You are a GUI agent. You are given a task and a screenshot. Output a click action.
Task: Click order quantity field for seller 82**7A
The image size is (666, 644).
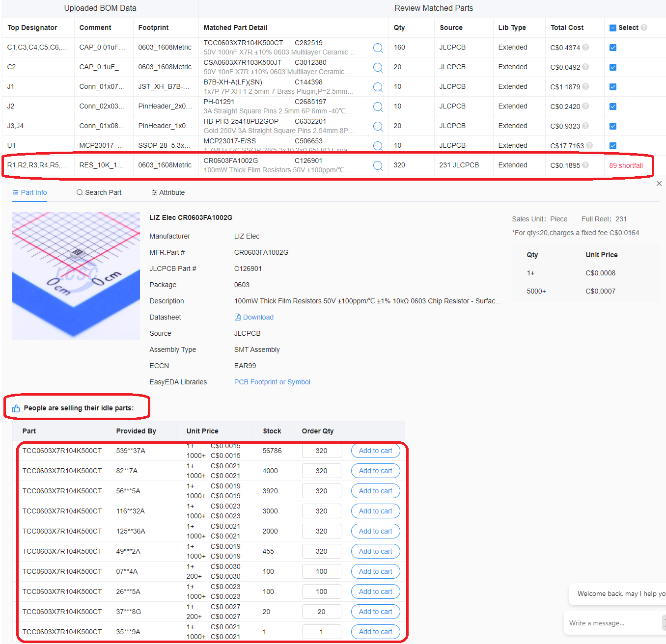(x=321, y=471)
